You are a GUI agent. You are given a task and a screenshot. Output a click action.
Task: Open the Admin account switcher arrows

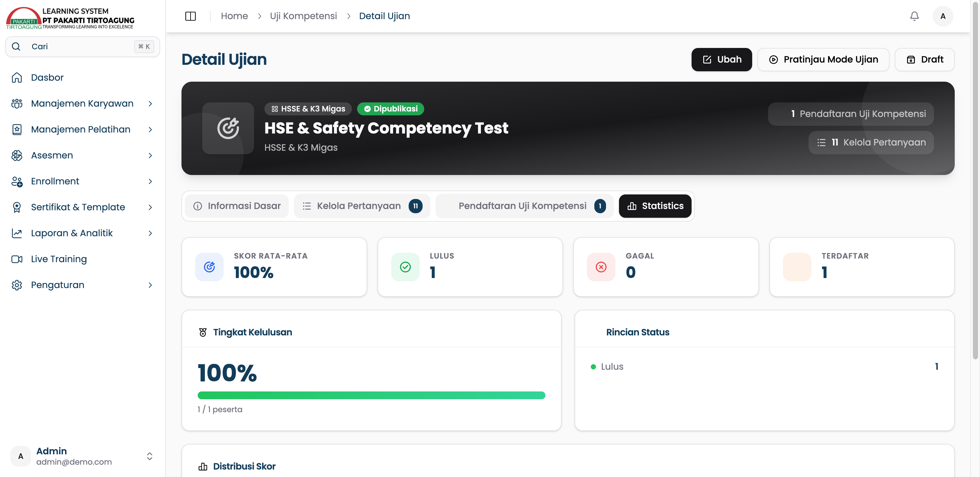(x=149, y=456)
